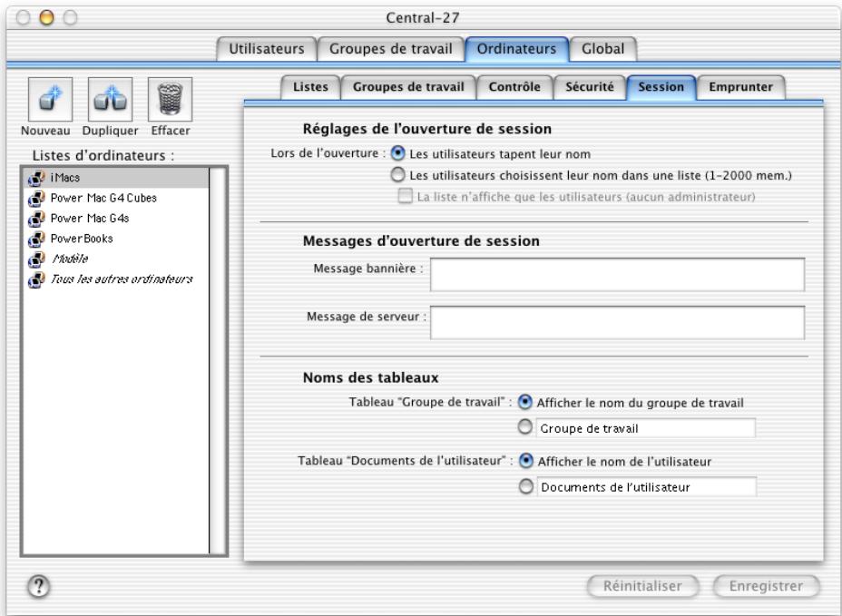Open the Sécurité sub-tab

point(589,87)
